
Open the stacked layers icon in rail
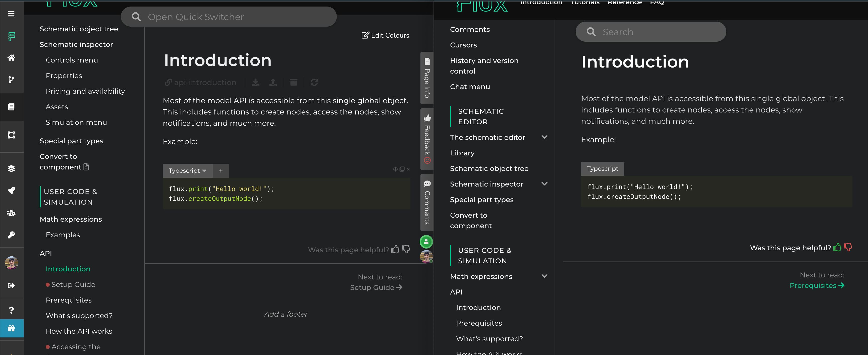11,168
